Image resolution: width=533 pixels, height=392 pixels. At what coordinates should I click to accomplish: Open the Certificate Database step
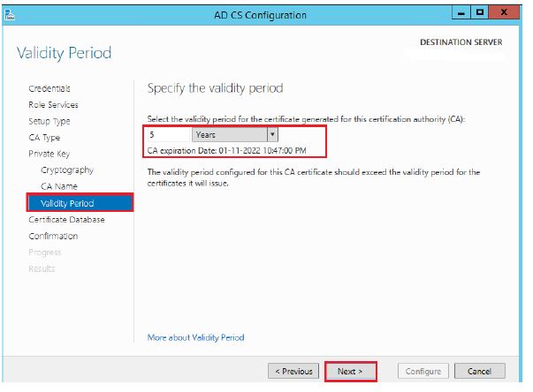click(66, 220)
